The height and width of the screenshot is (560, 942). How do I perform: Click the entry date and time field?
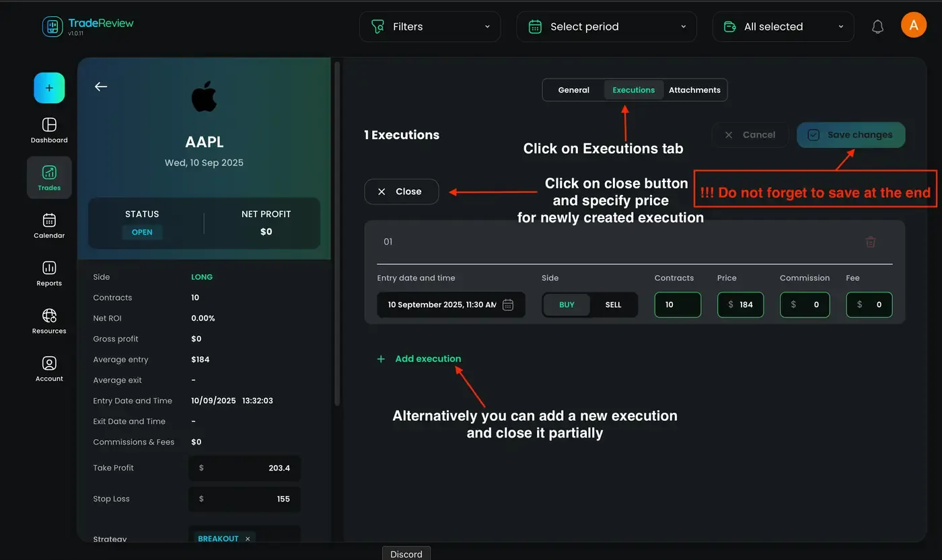pyautogui.click(x=451, y=305)
